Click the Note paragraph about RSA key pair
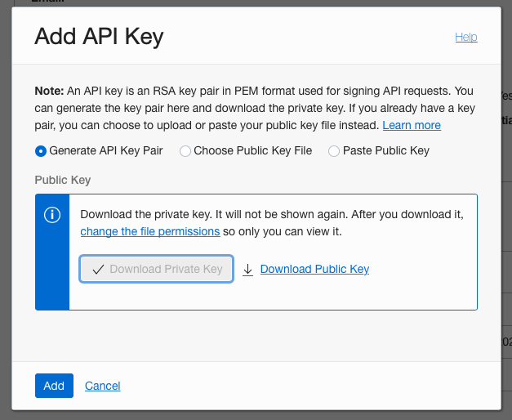This screenshot has width=512, height=420. pos(255,108)
